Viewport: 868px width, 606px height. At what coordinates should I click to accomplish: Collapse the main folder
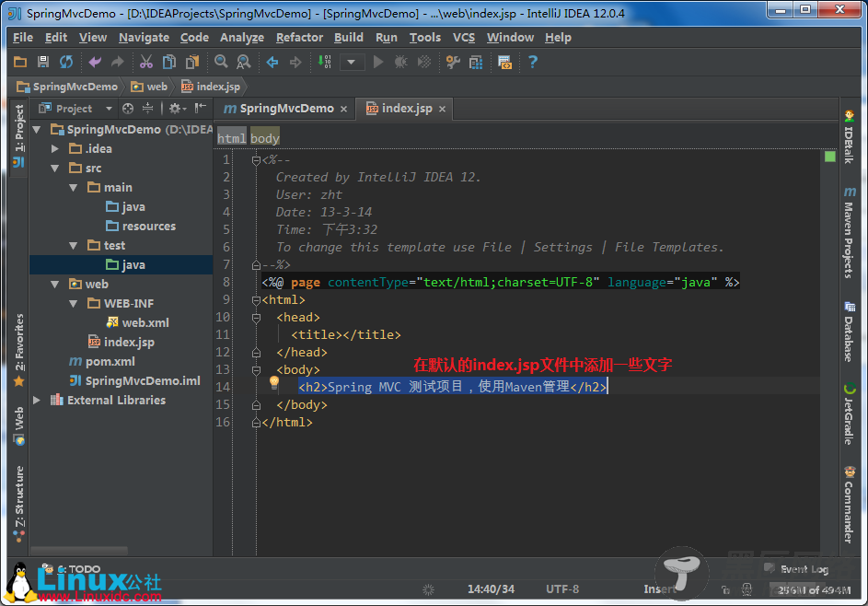(x=73, y=188)
